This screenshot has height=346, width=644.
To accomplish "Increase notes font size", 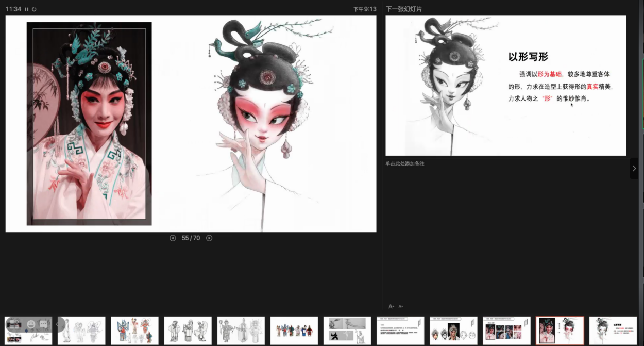I will pos(391,306).
